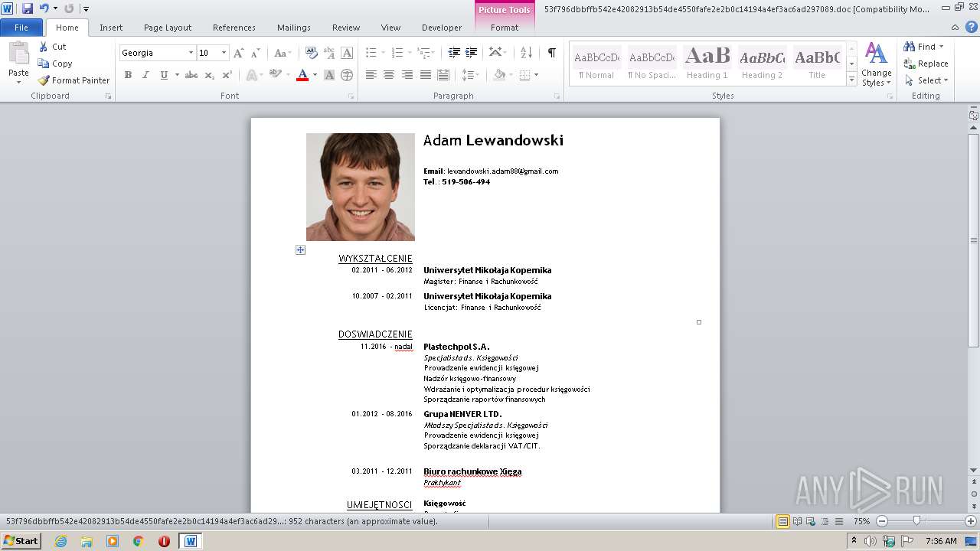Click the Paste clipboard icon
The image size is (980, 551).
pos(18,54)
